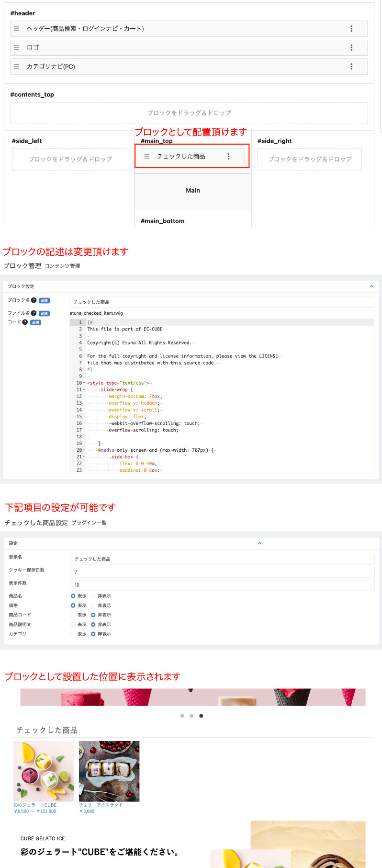382x868 pixels.
Task: Click the ブロック名 input field
Action: point(222,302)
